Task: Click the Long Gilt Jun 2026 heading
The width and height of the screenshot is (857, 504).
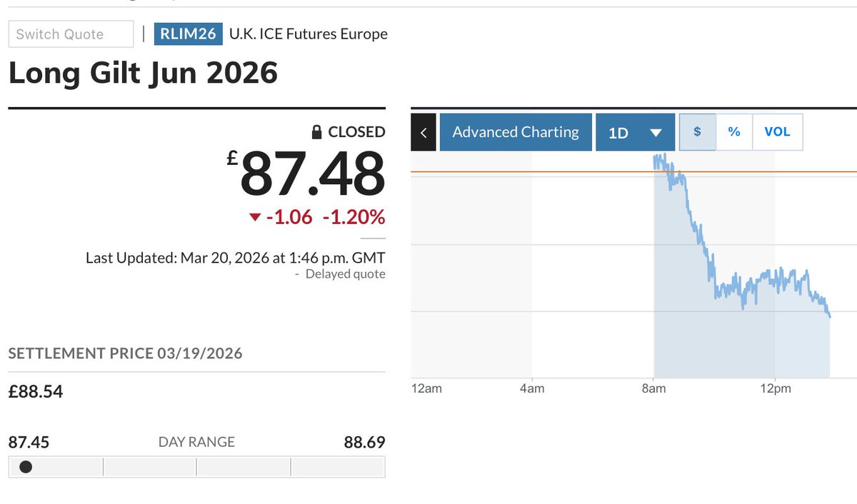Action: (x=143, y=74)
